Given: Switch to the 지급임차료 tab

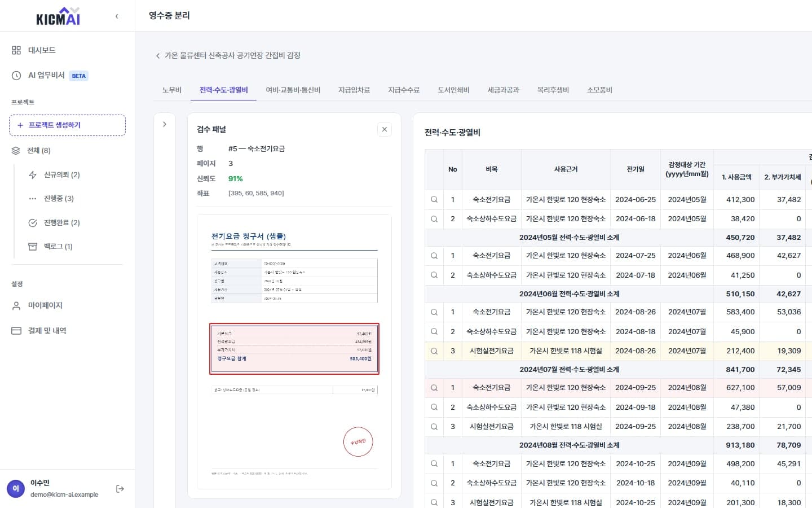Looking at the screenshot, I should (x=354, y=90).
